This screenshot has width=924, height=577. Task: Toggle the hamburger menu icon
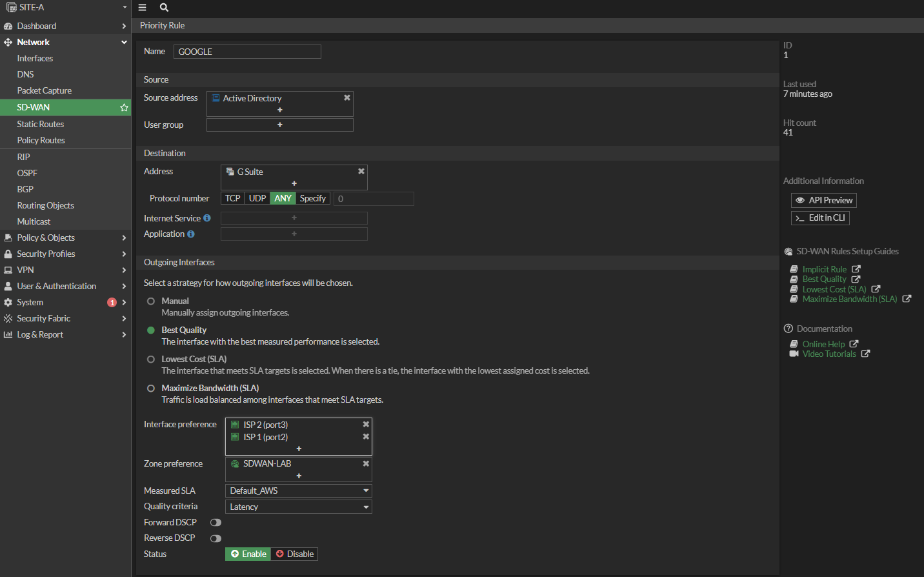point(143,8)
